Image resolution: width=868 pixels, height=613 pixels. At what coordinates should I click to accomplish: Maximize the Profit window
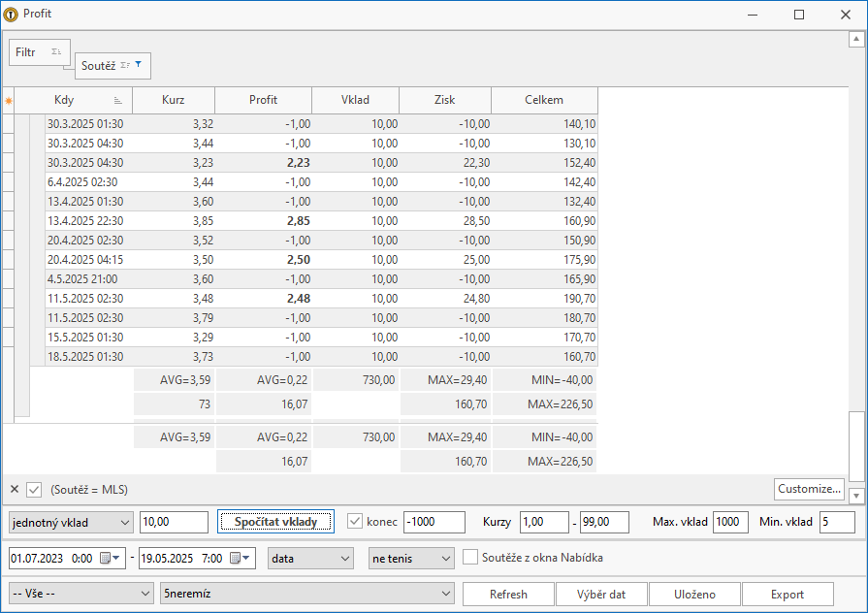[x=799, y=15]
